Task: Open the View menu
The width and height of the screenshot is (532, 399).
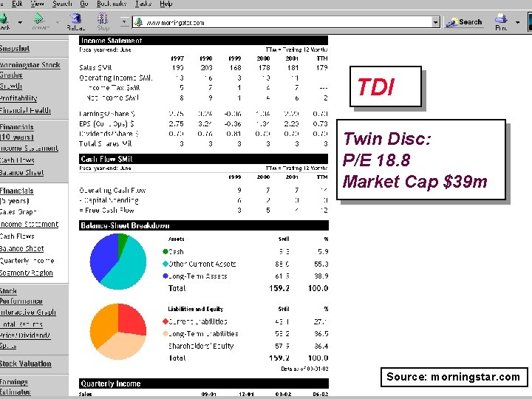Action: 37,4
